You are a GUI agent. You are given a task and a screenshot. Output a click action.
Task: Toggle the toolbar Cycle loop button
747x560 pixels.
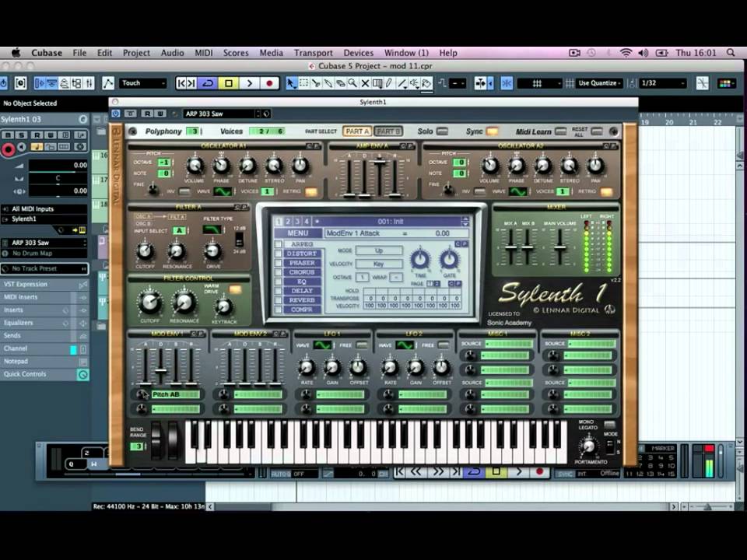[209, 83]
